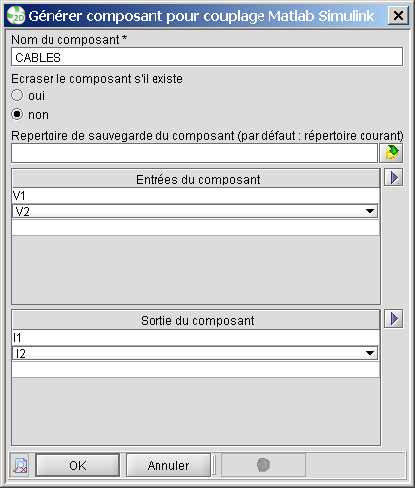Select the I1 row in outputs table
Image resolution: width=415 pixels, height=488 pixels.
tap(196, 338)
